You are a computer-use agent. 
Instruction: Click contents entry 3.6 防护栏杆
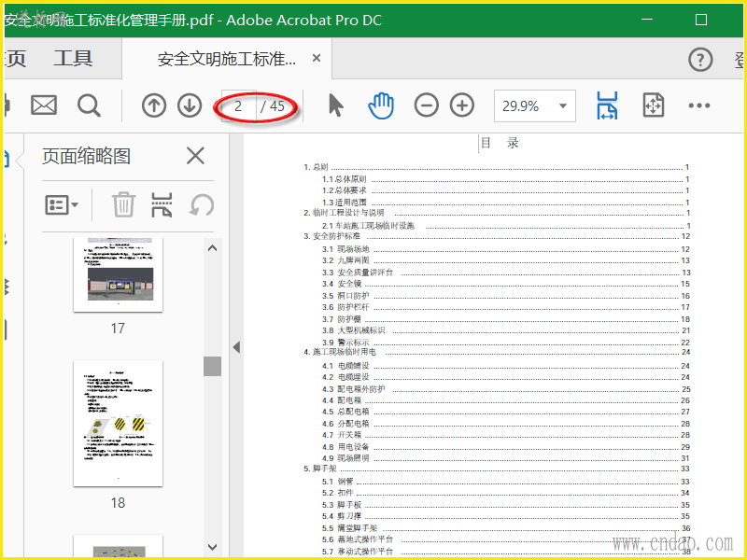[505, 307]
